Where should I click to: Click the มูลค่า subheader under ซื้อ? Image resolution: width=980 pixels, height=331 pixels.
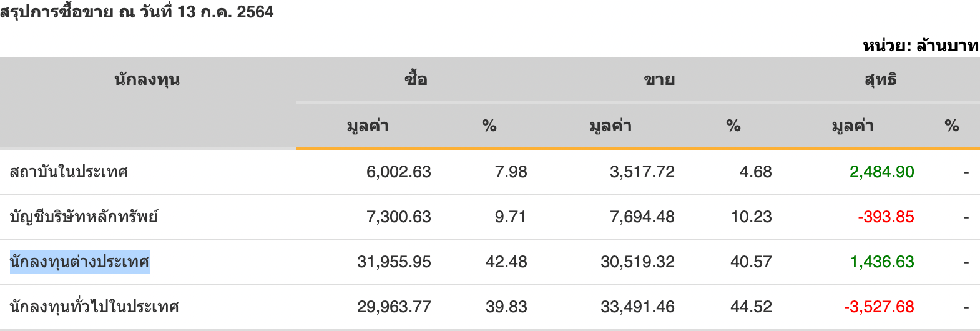[x=368, y=126]
